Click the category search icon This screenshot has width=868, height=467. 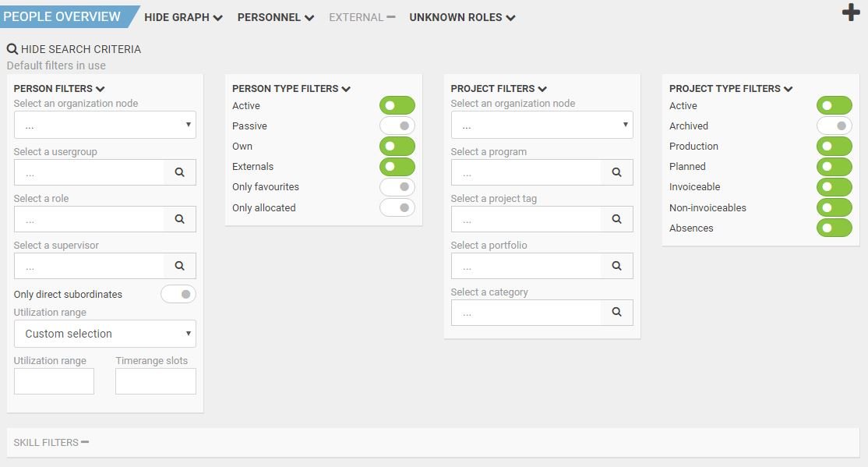(x=616, y=313)
